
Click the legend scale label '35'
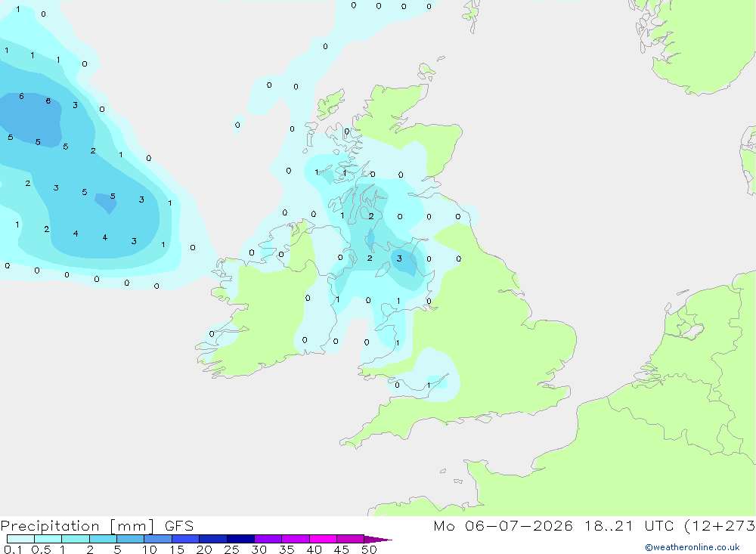(x=287, y=549)
